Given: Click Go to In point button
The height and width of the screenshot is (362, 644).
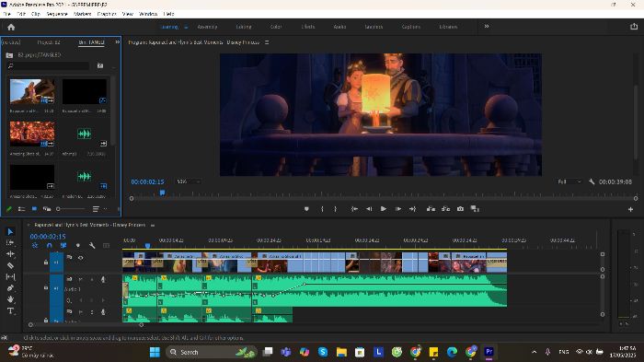Looking at the screenshot, I should (354, 209).
